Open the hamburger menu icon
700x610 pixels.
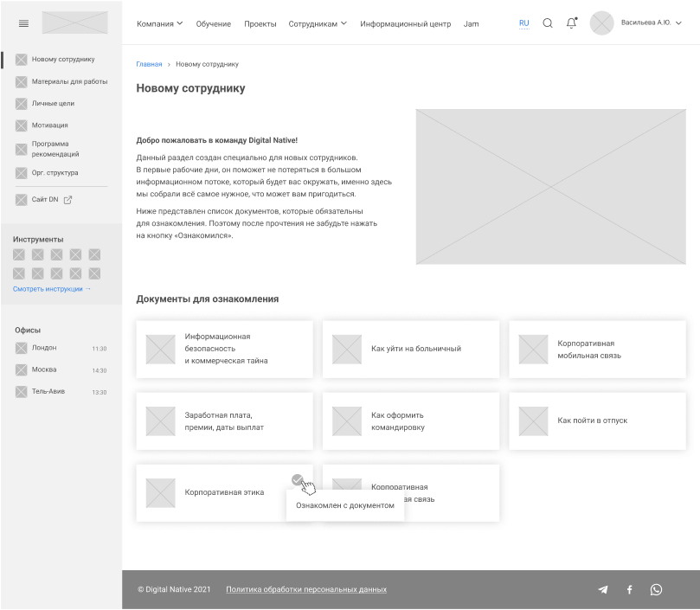[23, 23]
